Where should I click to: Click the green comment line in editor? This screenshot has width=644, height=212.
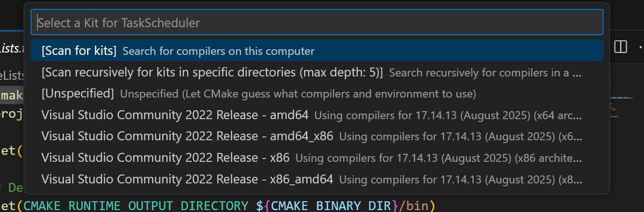point(14,188)
